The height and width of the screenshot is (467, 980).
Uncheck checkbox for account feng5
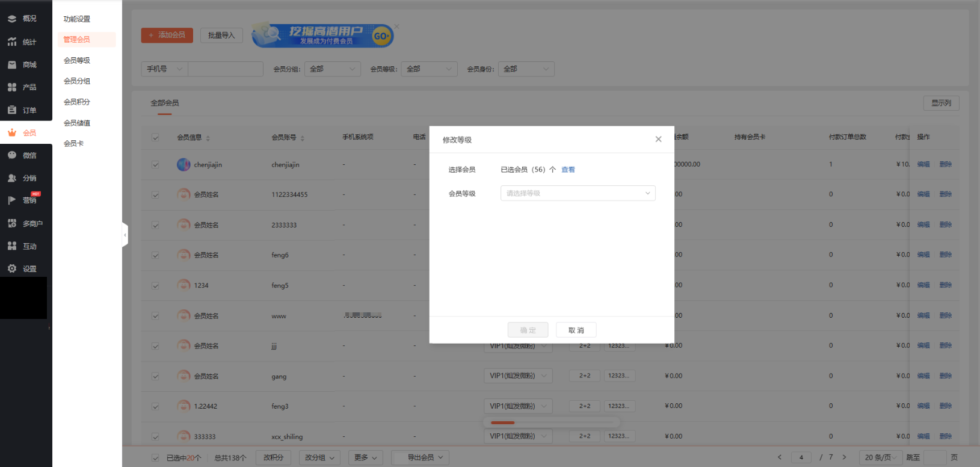[x=155, y=286]
